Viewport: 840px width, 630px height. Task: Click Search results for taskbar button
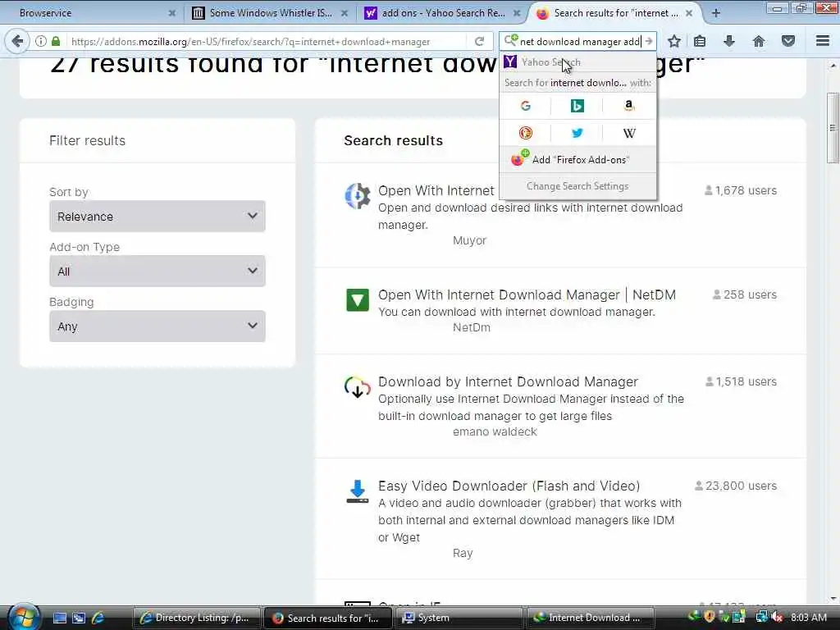click(x=328, y=618)
